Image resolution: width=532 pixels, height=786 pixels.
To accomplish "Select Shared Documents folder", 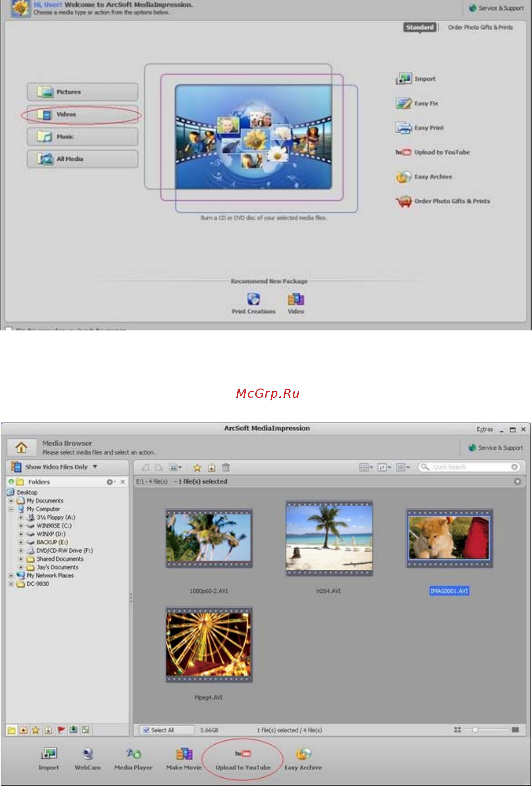I will coord(60,559).
